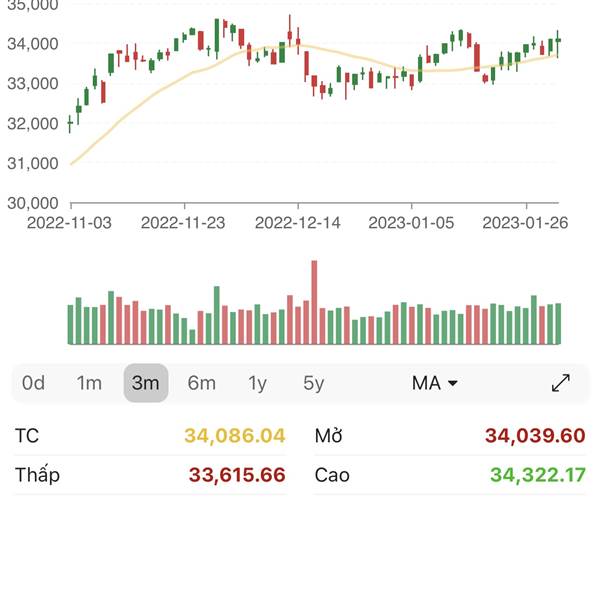The image size is (600, 600).
Task: Tap the tallest red volume bar
Action: click(315, 302)
